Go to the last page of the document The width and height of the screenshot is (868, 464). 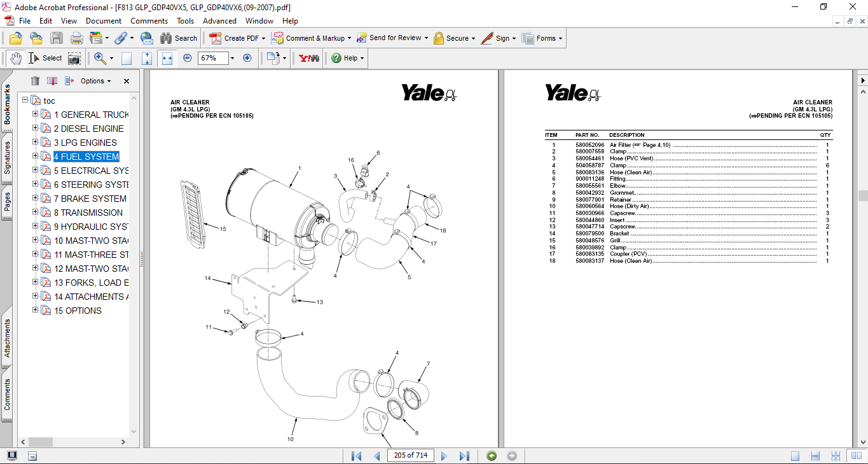click(464, 456)
